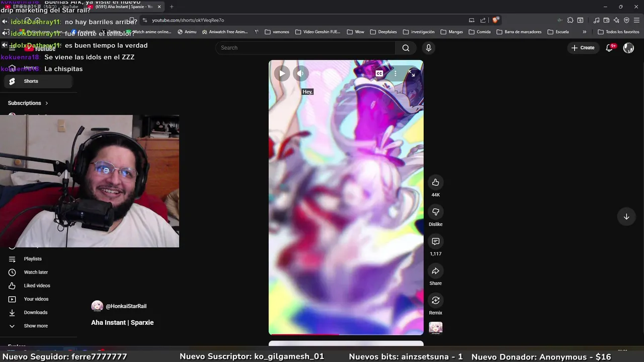Screen dimensions: 644x362
Task: Open the investigación bookmarks folder
Action: click(x=419, y=32)
